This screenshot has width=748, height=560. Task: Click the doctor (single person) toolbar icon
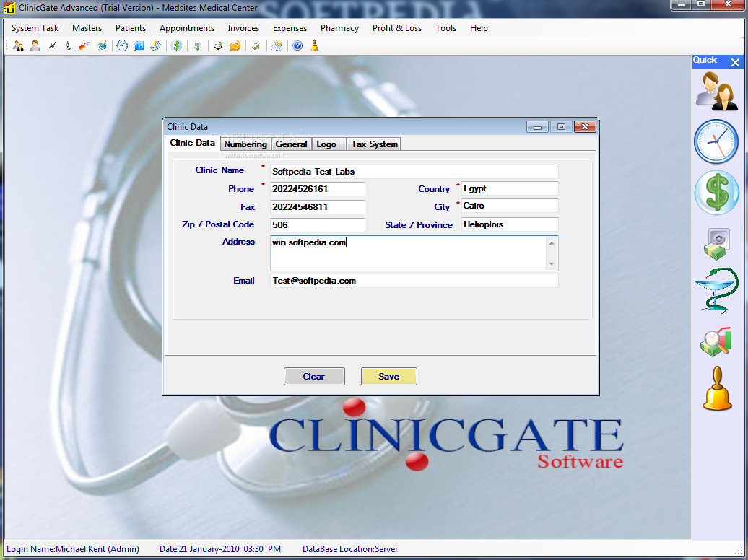click(x=35, y=45)
